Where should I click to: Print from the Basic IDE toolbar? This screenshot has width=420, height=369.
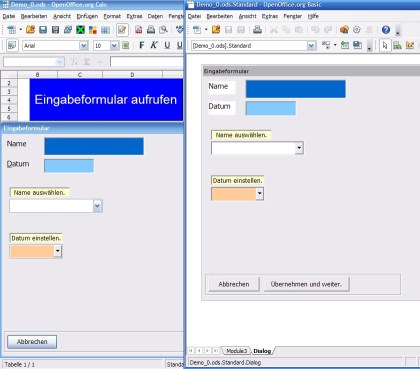tap(257, 30)
